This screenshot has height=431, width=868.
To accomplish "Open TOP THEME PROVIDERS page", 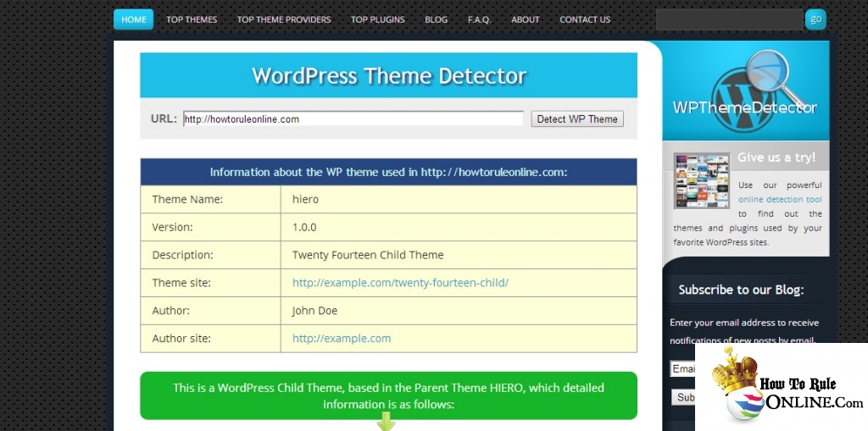I will tap(284, 19).
